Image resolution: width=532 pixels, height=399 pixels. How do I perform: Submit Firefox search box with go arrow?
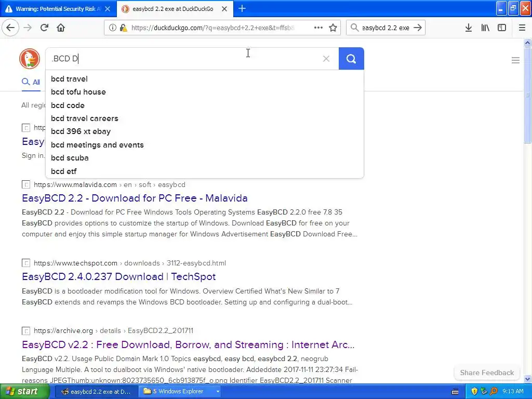pos(418,28)
